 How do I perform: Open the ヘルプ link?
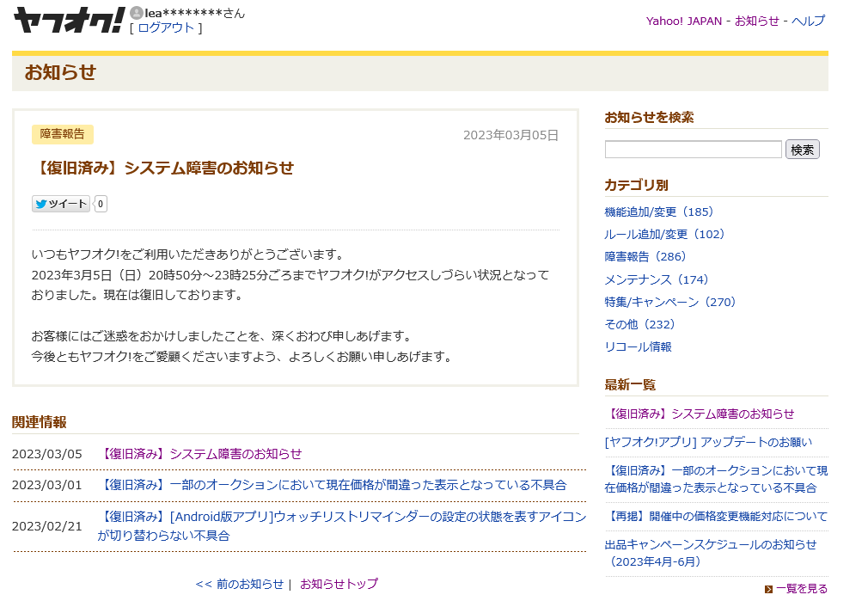[x=808, y=21]
